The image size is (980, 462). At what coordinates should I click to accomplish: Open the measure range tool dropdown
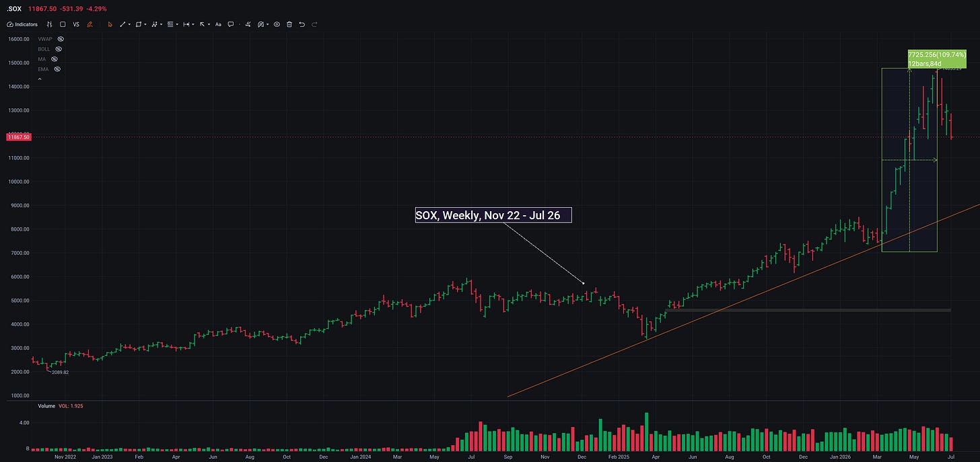click(193, 24)
